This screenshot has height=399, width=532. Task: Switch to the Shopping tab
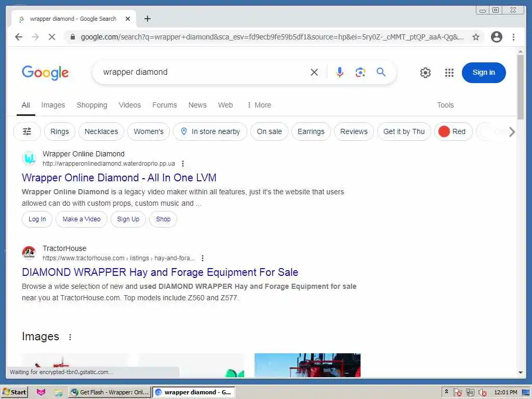[91, 105]
